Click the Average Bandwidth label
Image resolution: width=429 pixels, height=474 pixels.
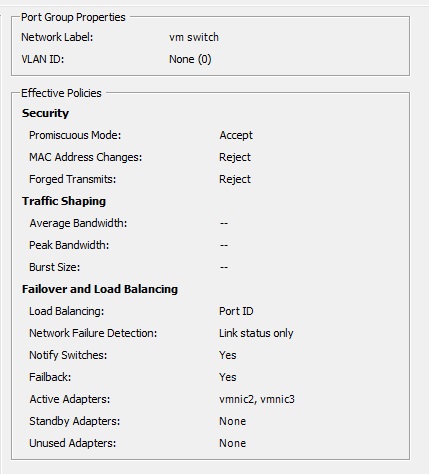coord(78,223)
